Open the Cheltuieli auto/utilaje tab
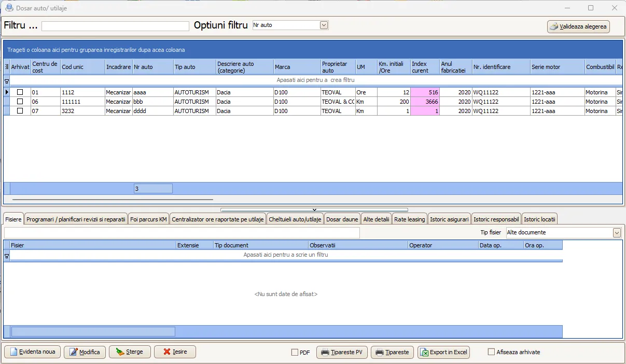The image size is (626, 364). [x=295, y=219]
